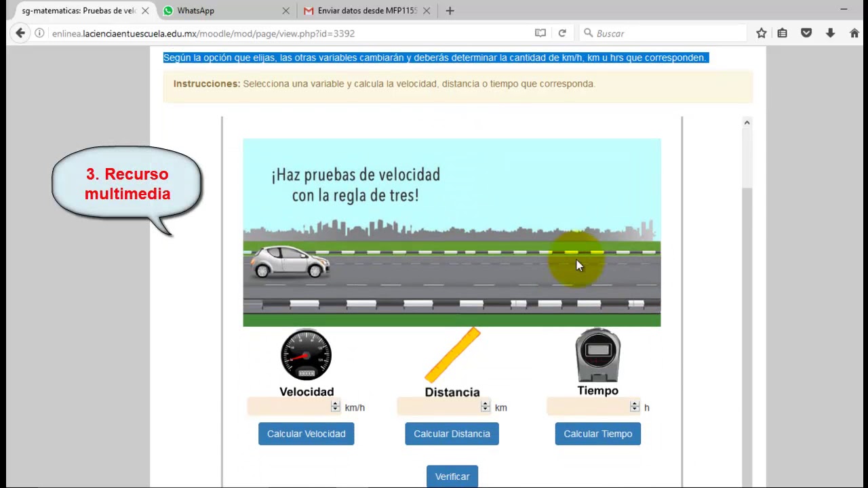Close the Enviar datos Gmail tab

427,11
